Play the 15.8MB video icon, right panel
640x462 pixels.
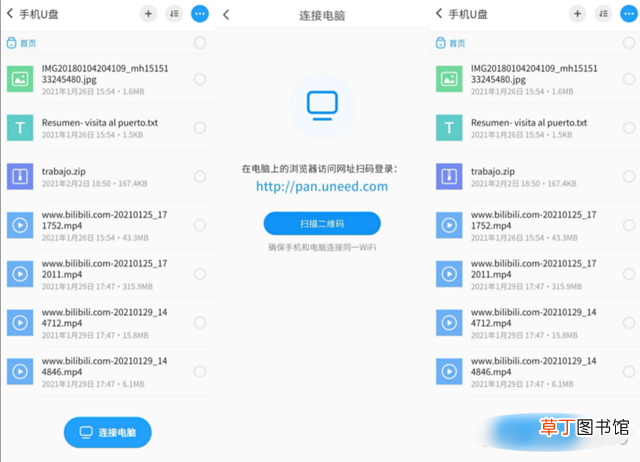pyautogui.click(x=449, y=322)
